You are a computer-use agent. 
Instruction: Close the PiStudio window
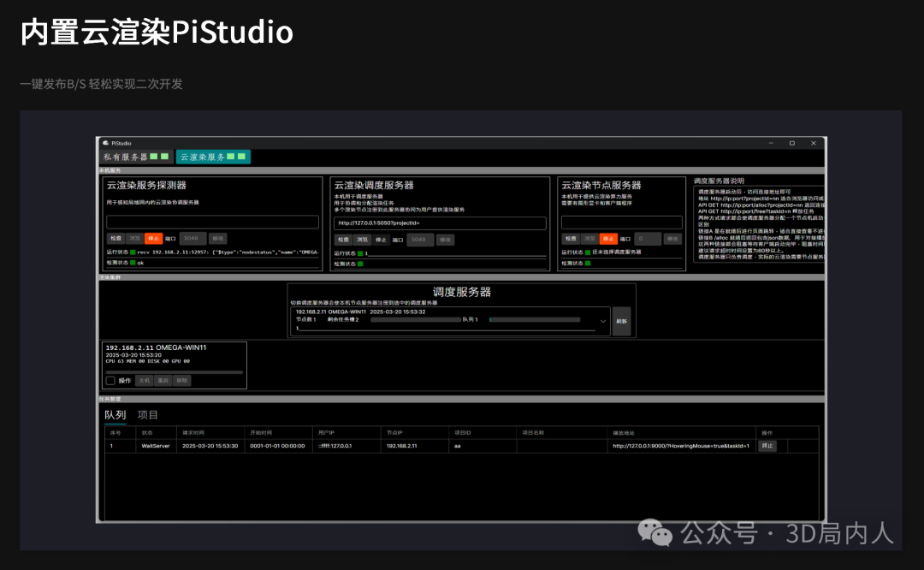[x=814, y=143]
